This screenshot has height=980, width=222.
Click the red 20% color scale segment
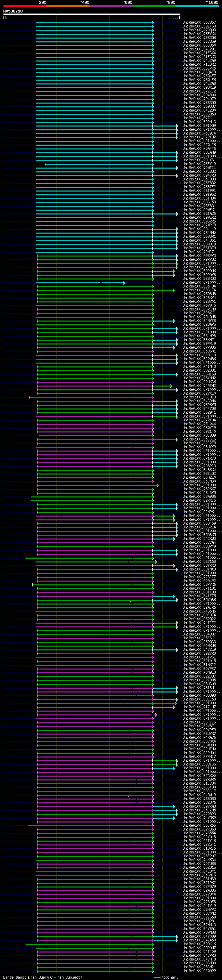pyautogui.click(x=25, y=6)
